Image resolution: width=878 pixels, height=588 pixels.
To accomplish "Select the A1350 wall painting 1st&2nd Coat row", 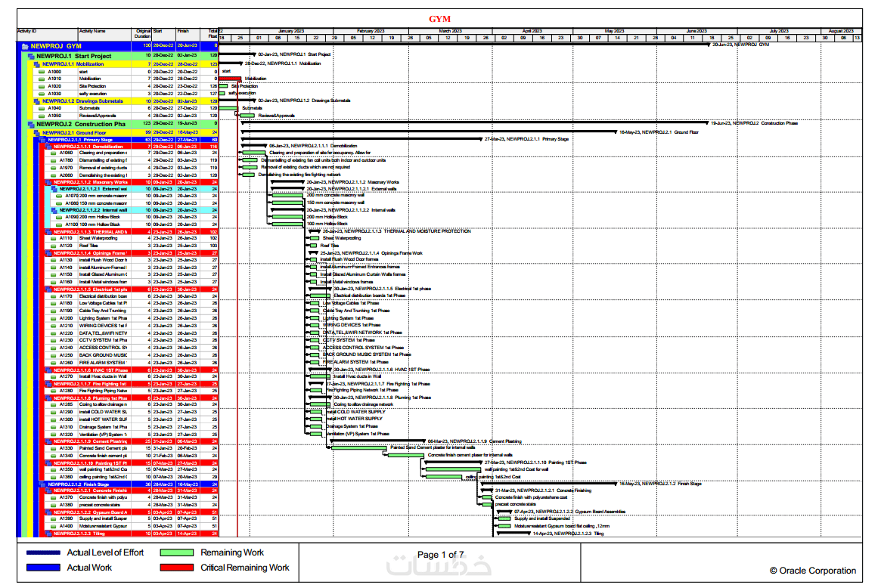I will 131,469.
